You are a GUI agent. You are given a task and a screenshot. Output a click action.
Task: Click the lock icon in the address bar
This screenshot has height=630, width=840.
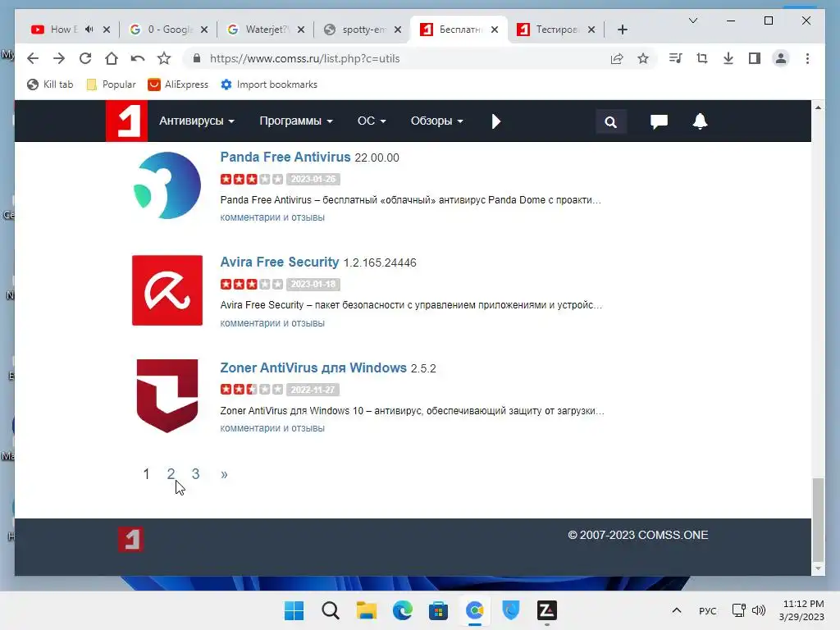[x=197, y=58]
